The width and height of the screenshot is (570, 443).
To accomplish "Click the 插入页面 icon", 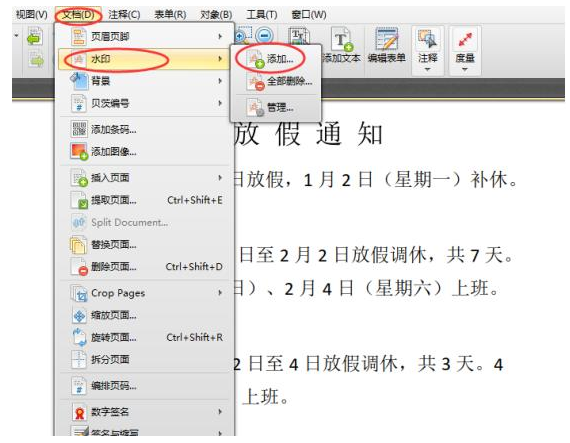I will click(x=79, y=178).
